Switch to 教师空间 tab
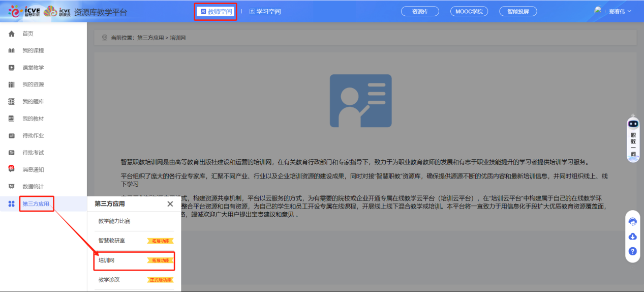The image size is (644, 292). [x=216, y=11]
